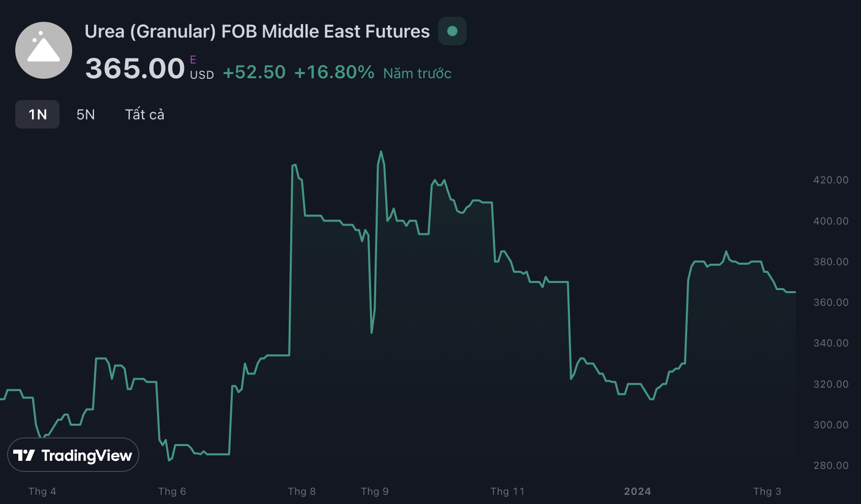The image size is (861, 504).
Task: Click the 365.00 current price
Action: [x=135, y=69]
